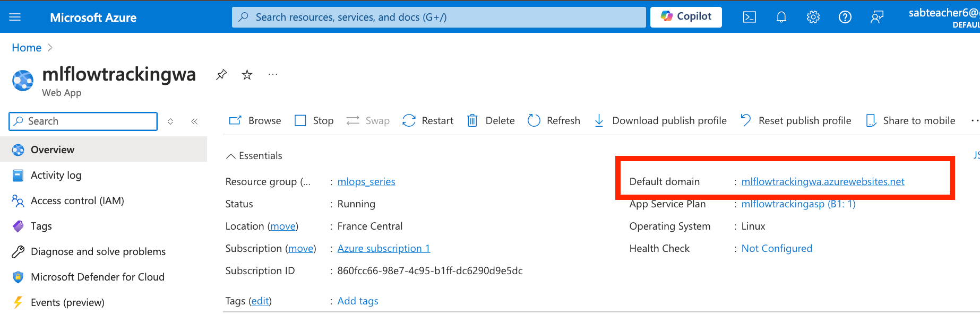The width and height of the screenshot is (980, 315).
Task: Expand or collapse all sidebar menu groups
Action: [x=170, y=121]
